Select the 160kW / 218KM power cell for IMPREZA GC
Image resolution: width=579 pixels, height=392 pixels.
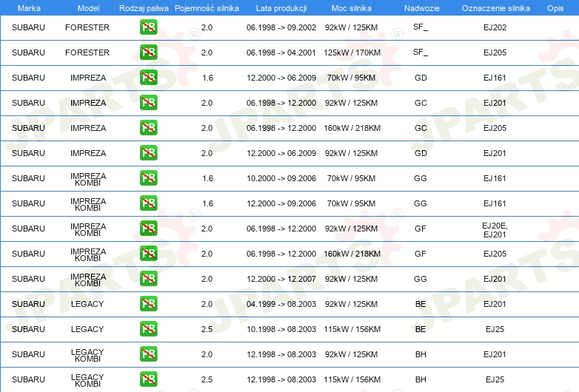352,128
